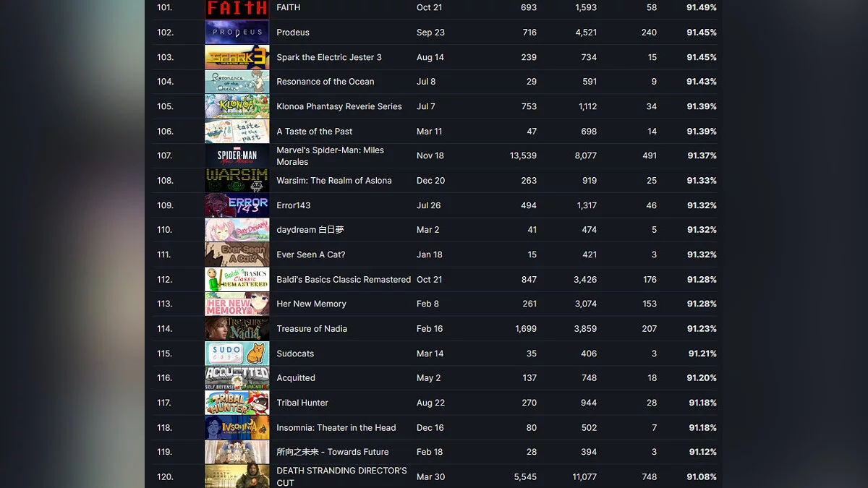This screenshot has width=868, height=488.
Task: Open Her New Memory game link
Action: [x=311, y=304]
